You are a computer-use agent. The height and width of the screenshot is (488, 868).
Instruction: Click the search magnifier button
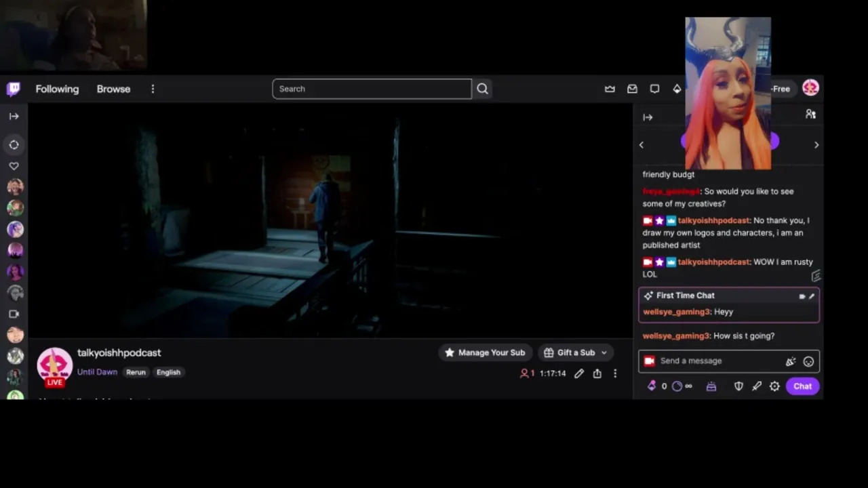click(x=482, y=89)
